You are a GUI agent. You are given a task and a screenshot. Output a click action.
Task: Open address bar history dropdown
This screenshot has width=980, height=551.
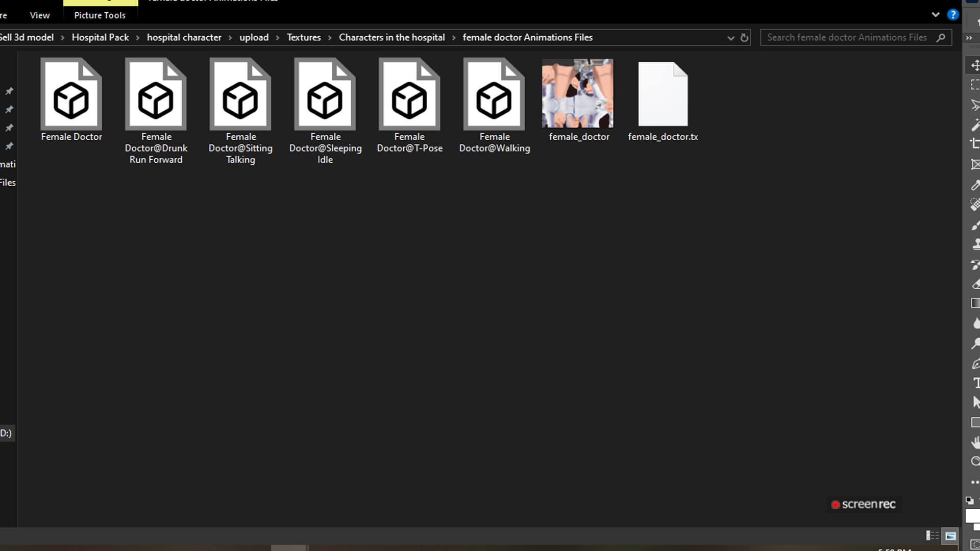pos(730,38)
